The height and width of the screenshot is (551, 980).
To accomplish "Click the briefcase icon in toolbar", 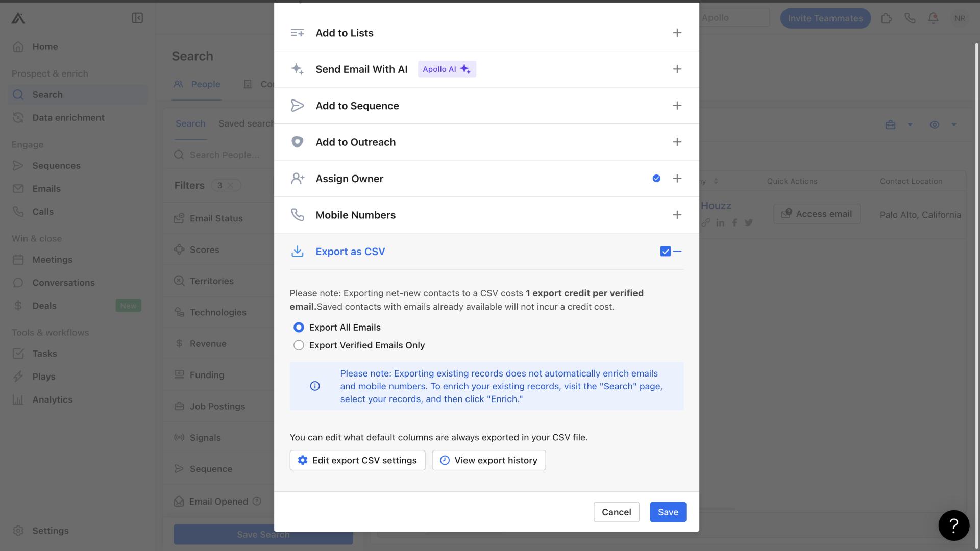I will click(890, 124).
